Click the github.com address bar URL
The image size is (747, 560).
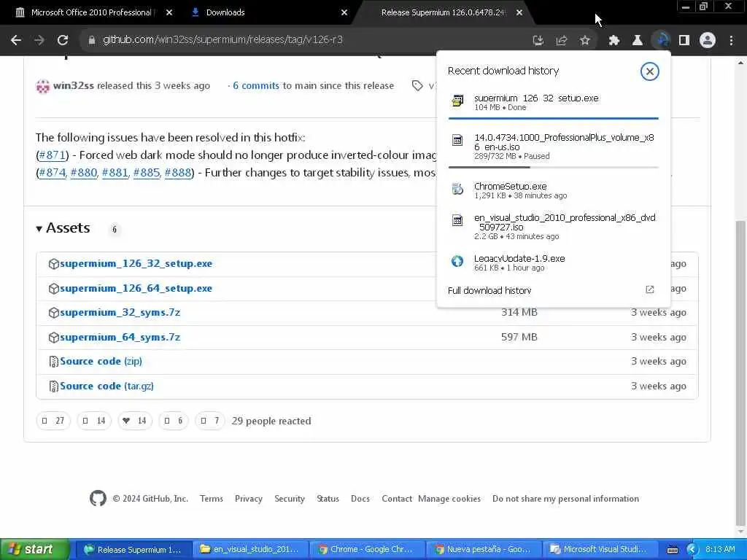[x=223, y=40]
